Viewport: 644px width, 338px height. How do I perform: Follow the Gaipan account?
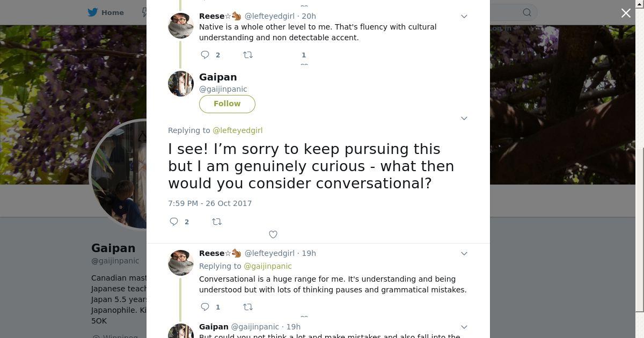227,104
